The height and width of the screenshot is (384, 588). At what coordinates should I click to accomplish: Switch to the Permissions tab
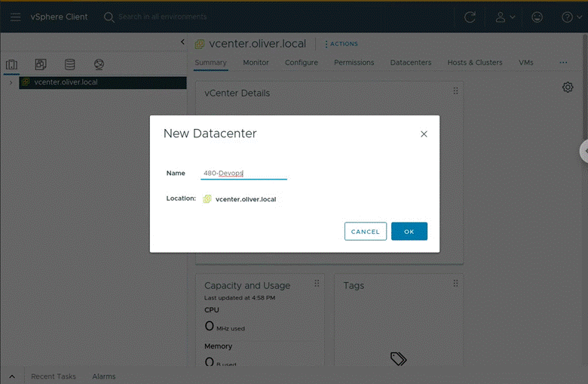coord(354,63)
